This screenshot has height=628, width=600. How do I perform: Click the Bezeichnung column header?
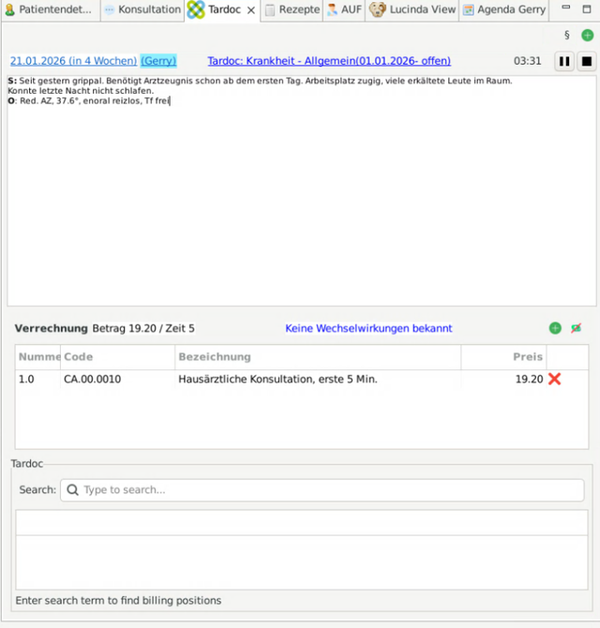318,357
